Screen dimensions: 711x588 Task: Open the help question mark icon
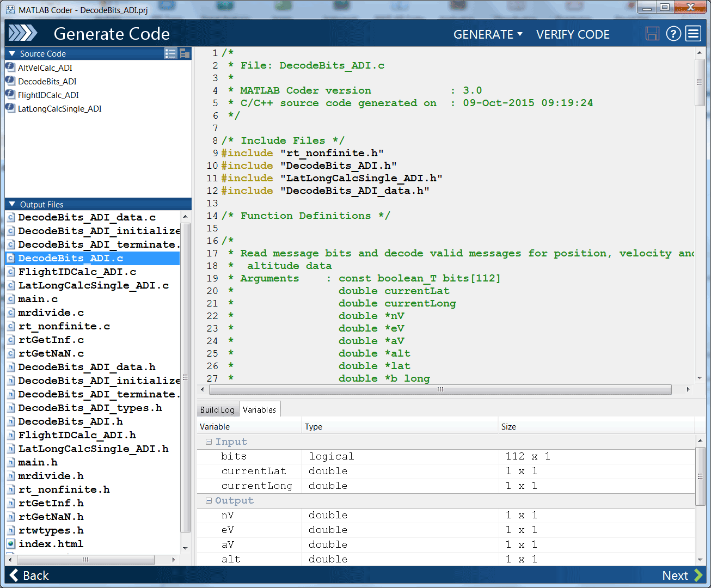coord(673,34)
